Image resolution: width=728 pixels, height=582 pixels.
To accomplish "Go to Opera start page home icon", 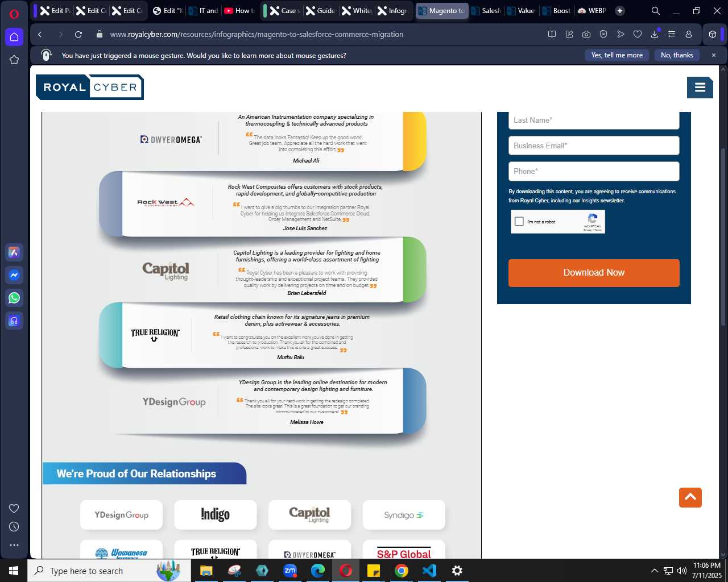I will 14,37.
